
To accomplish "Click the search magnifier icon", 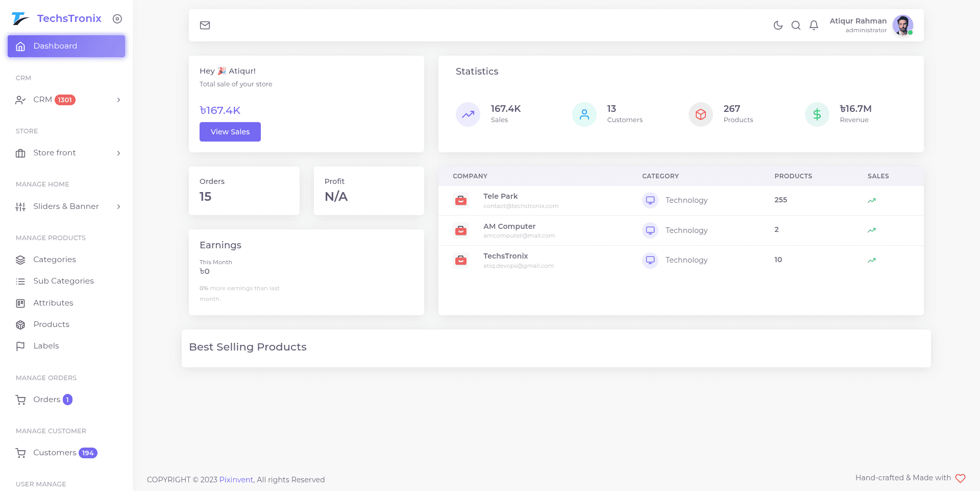I will click(796, 25).
